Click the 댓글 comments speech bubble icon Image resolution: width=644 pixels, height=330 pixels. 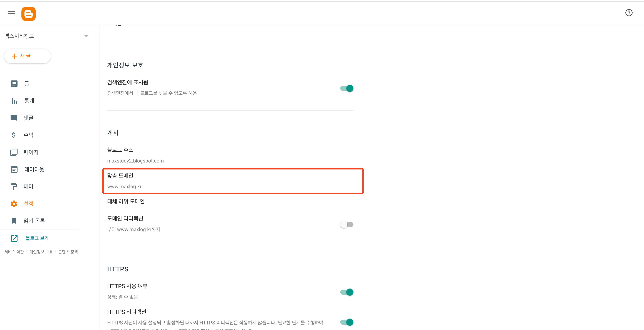click(x=14, y=118)
